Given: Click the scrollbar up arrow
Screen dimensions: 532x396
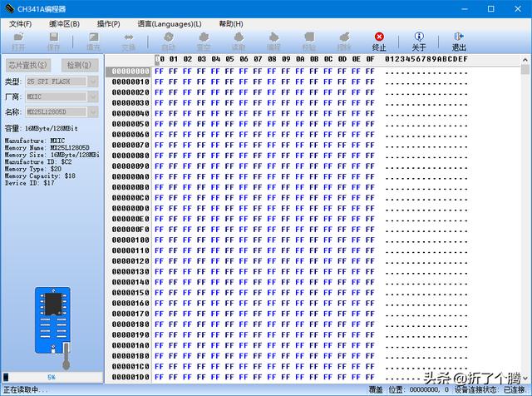Looking at the screenshot, I should coord(525,60).
